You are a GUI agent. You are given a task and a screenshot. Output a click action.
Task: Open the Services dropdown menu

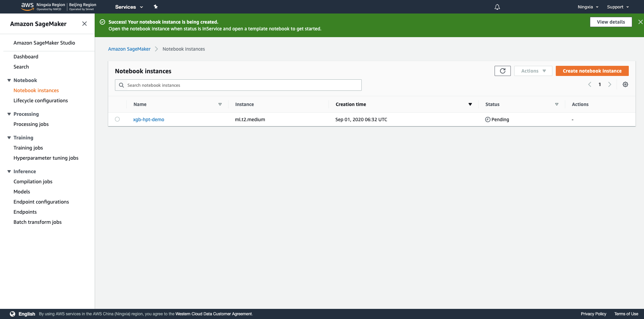click(129, 7)
